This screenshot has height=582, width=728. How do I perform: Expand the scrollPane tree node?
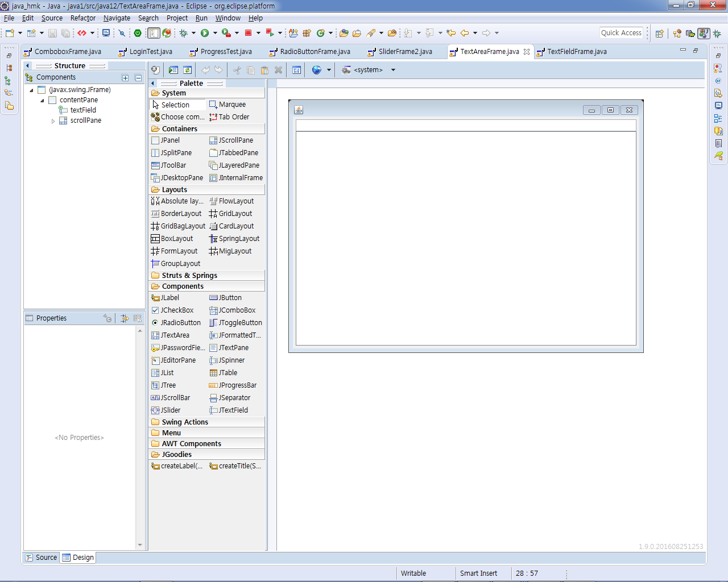tap(53, 121)
